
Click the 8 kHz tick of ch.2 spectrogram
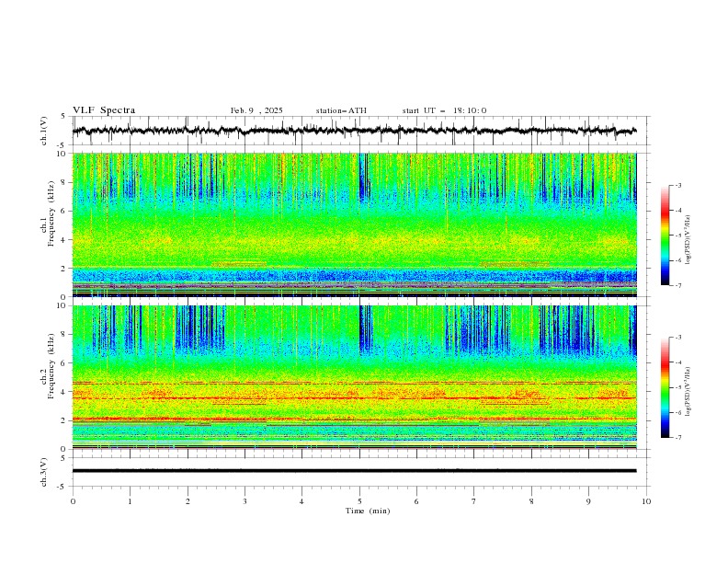(x=64, y=335)
